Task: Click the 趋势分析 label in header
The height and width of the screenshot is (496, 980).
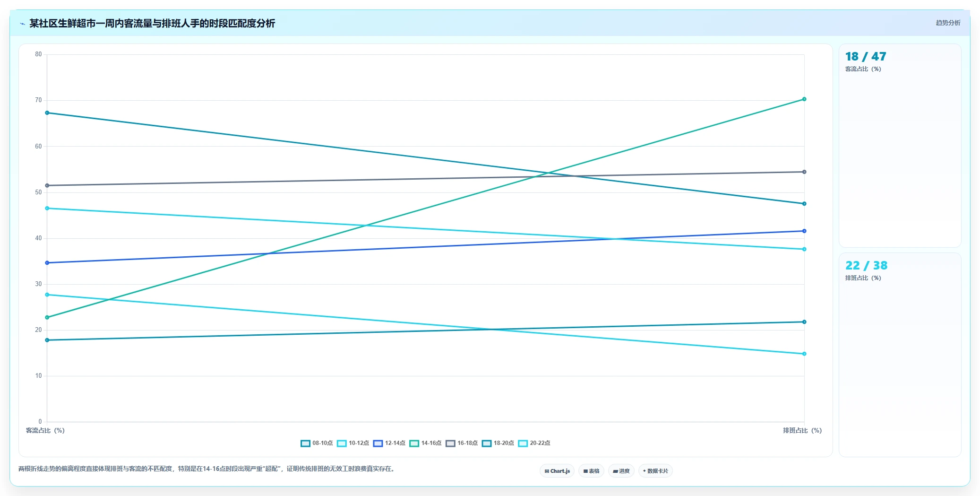Action: 948,23
